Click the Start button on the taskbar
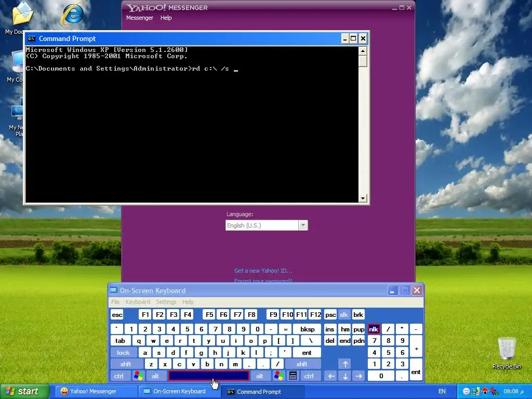 coord(24,392)
